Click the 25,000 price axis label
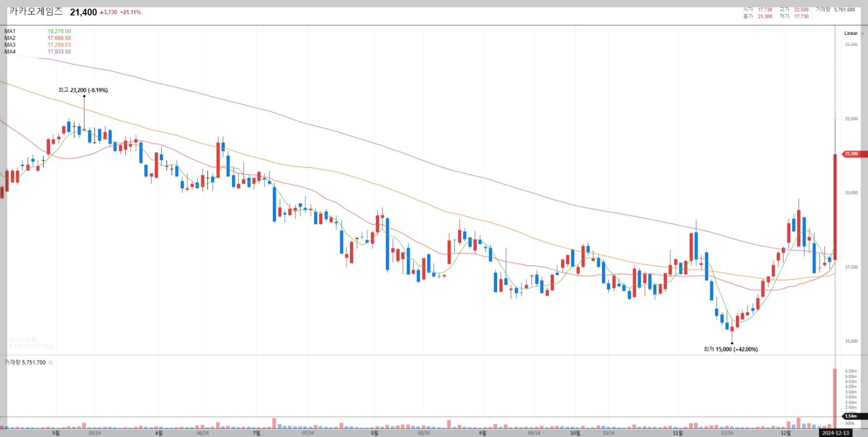This screenshot has width=868, height=437. 851,45
